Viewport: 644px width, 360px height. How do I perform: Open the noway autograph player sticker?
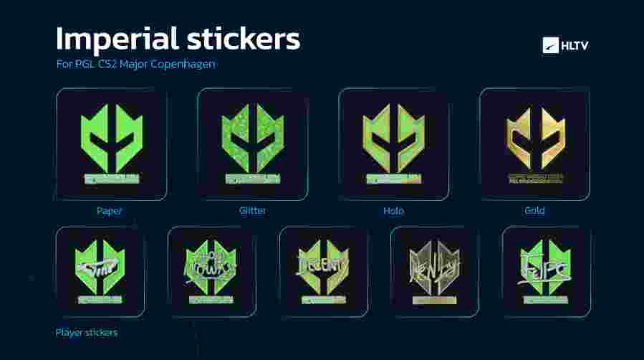coord(211,272)
